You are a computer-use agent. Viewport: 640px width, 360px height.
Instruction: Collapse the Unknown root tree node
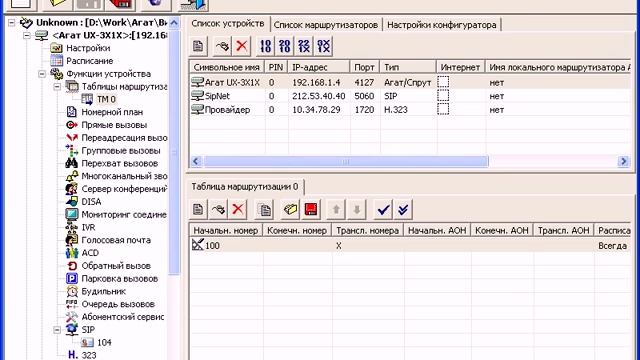tap(12, 22)
